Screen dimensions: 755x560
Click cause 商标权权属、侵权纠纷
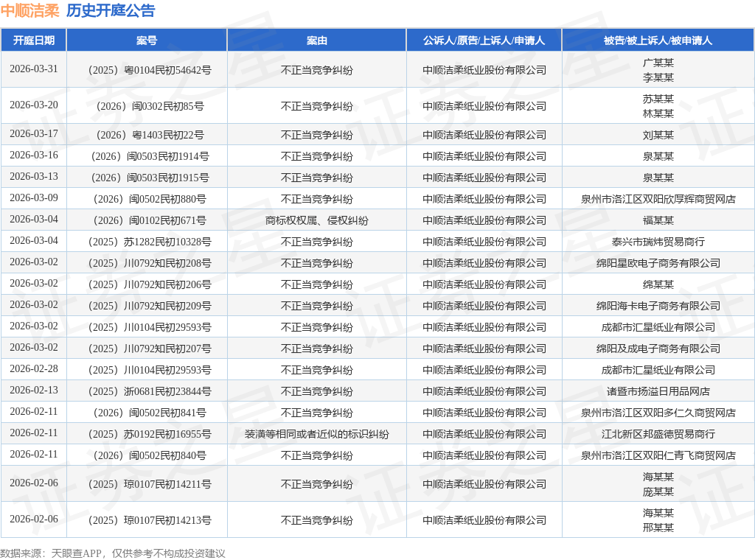[317, 221]
